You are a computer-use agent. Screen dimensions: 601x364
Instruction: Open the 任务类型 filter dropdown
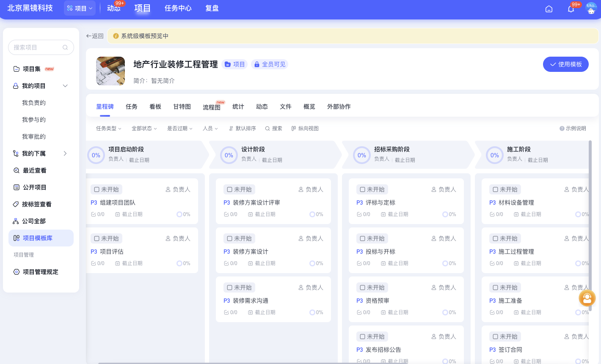pyautogui.click(x=108, y=129)
